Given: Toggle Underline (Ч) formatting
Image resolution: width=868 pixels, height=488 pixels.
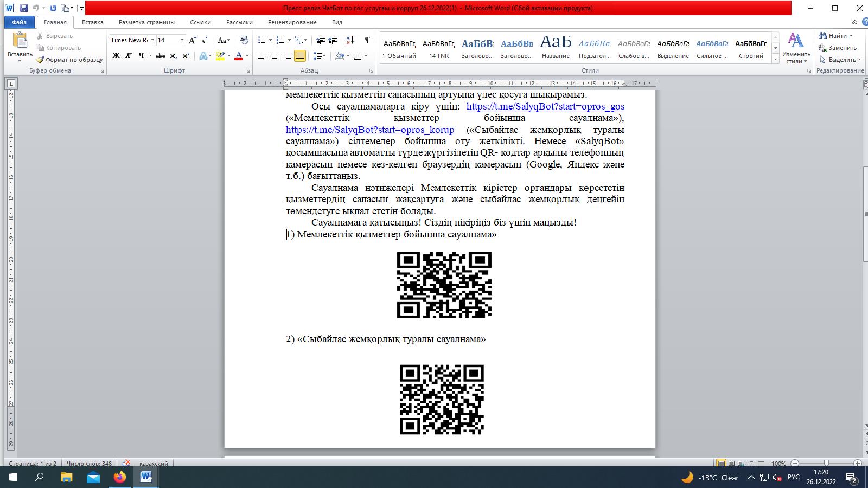Looking at the screenshot, I should pyautogui.click(x=142, y=56).
